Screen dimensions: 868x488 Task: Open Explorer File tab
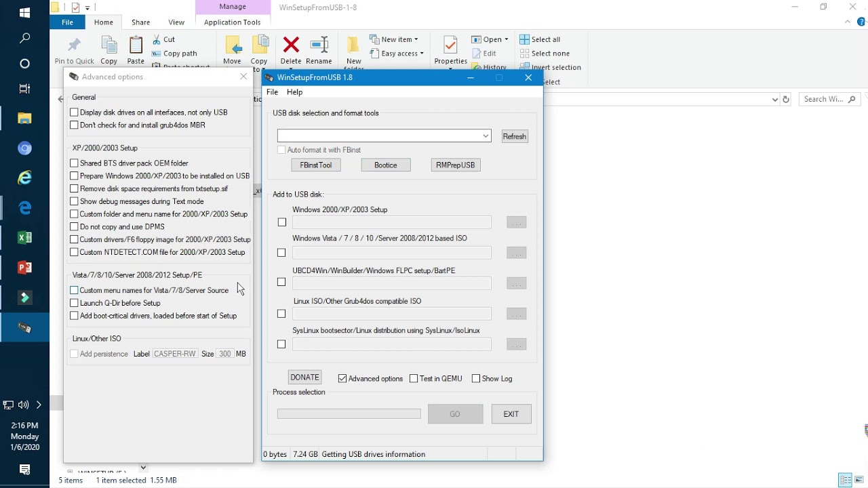67,22
